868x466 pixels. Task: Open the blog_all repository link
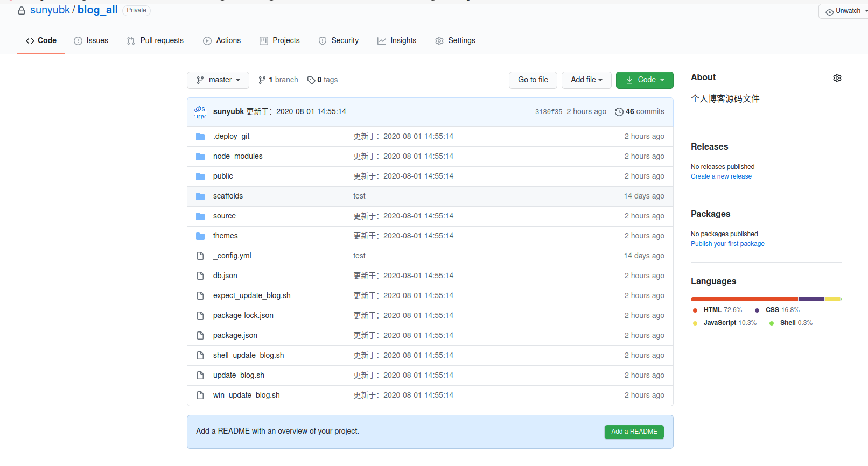[x=97, y=10]
